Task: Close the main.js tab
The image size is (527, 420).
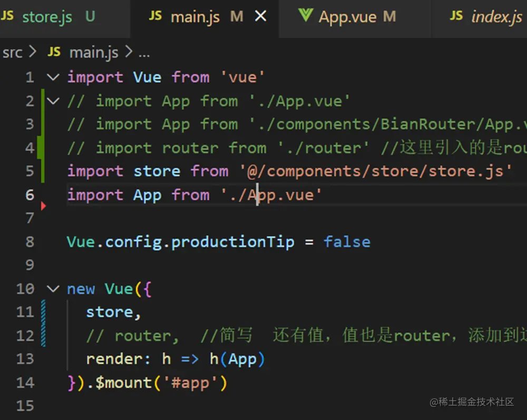Action: coord(261,17)
